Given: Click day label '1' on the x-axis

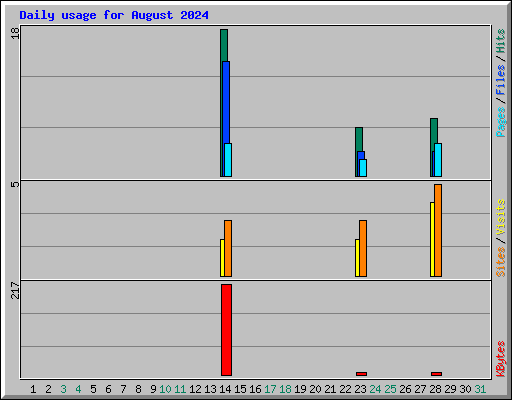Looking at the screenshot, I should (x=33, y=389).
